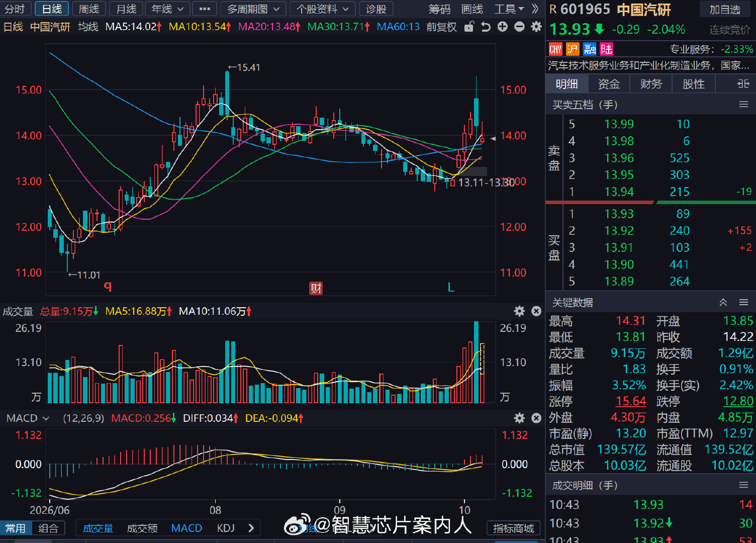Close the MACD indicator panel
The image size is (756, 543).
click(x=536, y=418)
